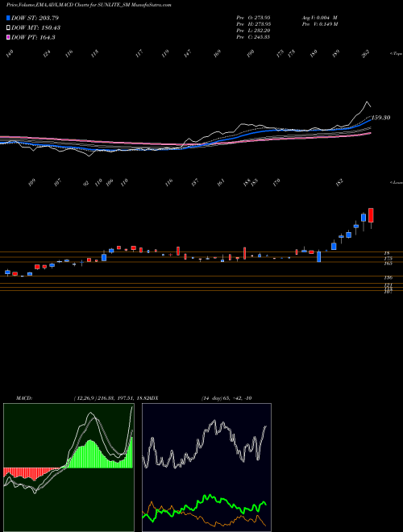Click the '<Tops' row caption

tap(396, 54)
